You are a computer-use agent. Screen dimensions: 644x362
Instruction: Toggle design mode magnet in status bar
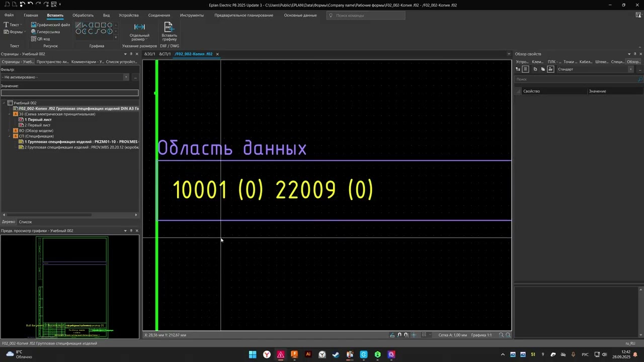407,335
